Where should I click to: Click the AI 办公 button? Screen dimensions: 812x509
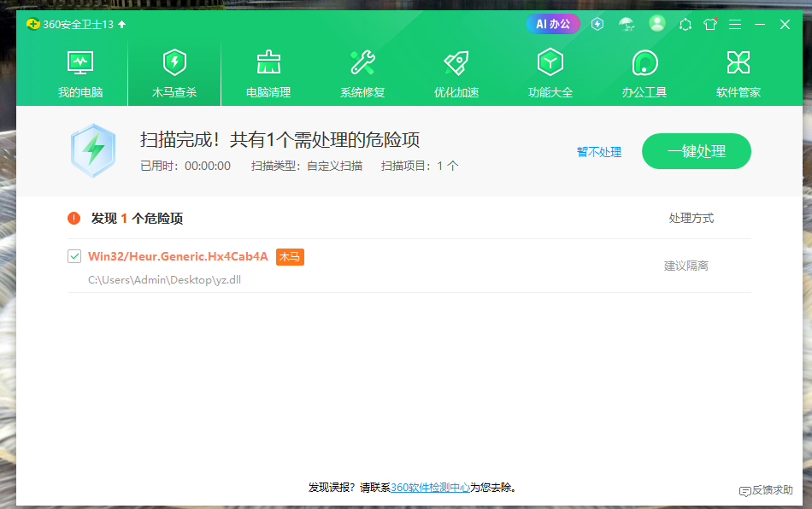553,24
